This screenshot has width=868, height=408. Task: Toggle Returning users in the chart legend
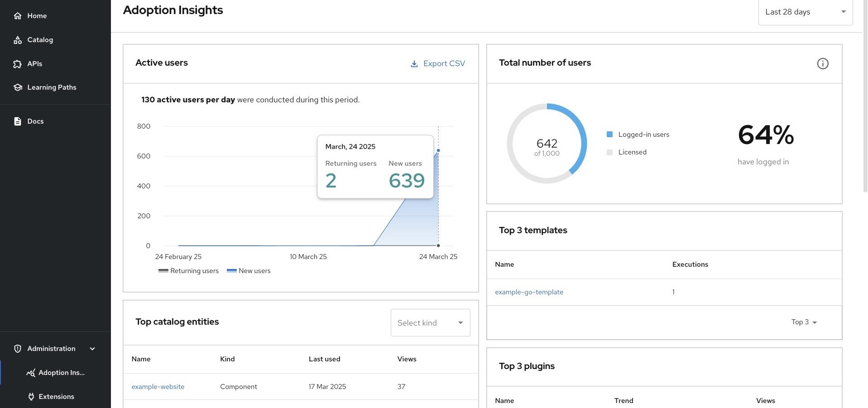(188, 270)
